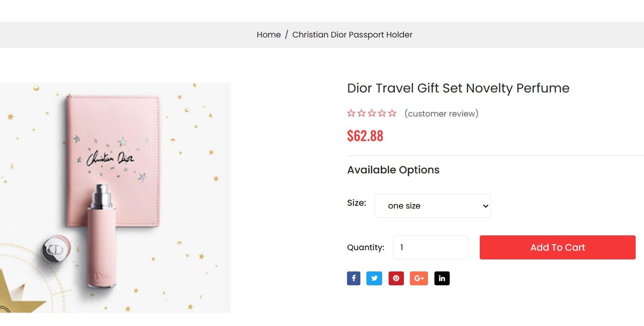Rate product with the first star

point(351,113)
